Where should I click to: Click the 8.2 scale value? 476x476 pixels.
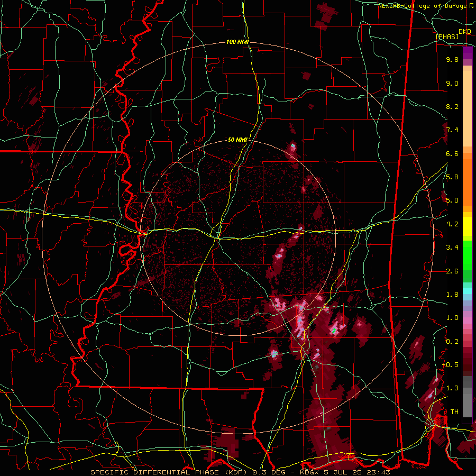[x=452, y=106]
